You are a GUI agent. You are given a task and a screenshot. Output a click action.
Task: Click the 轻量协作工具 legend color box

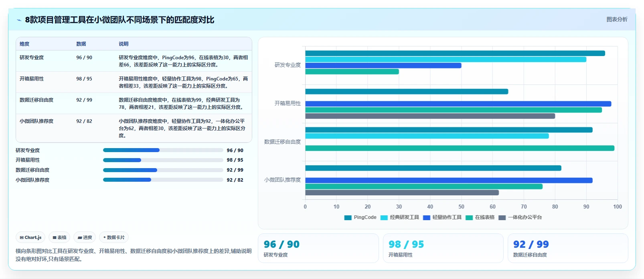coord(427,217)
